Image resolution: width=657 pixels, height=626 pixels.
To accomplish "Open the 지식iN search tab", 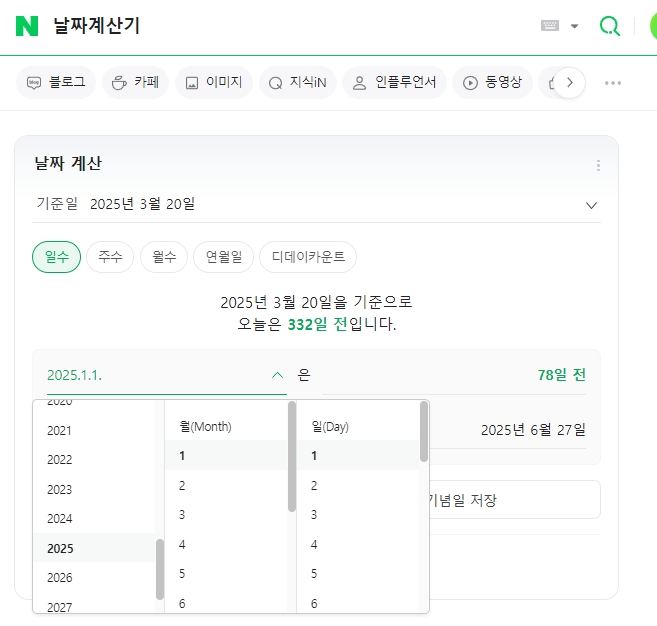I will pos(298,83).
